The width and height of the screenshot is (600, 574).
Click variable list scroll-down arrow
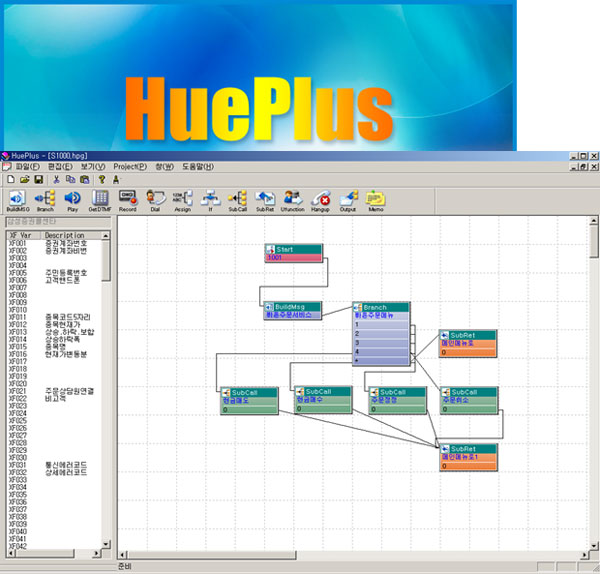106,544
